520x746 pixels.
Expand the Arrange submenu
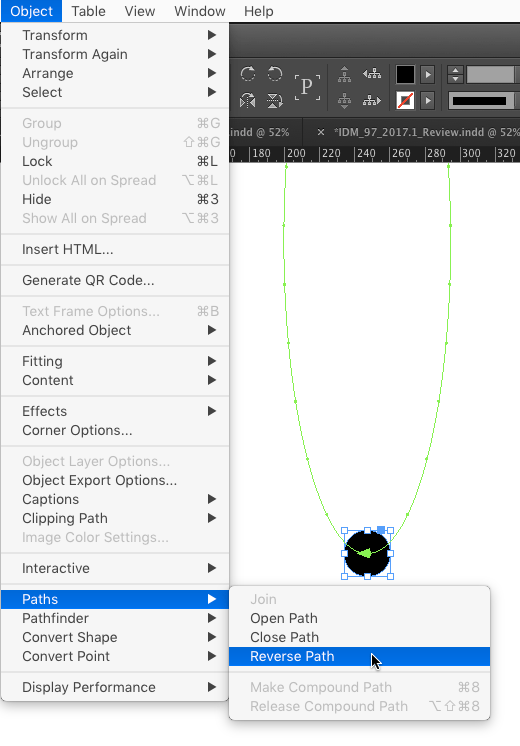(115, 73)
